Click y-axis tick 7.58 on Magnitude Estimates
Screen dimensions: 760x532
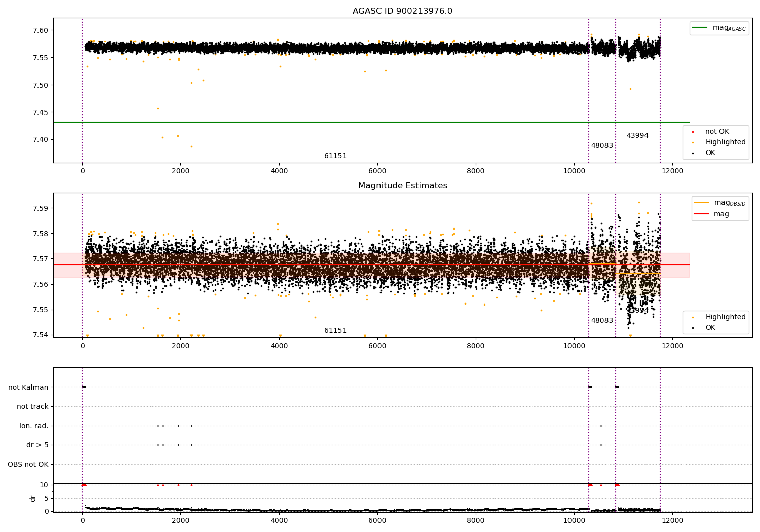pyautogui.click(x=41, y=234)
